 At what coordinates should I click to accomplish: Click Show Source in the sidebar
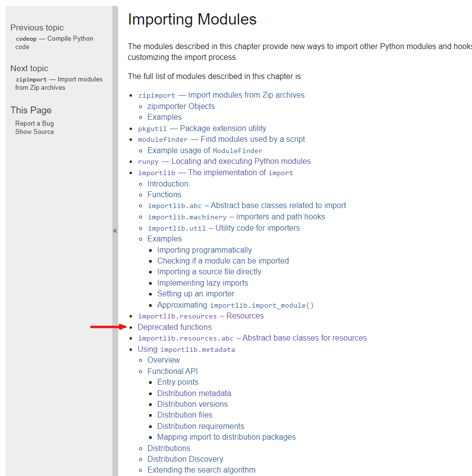(x=34, y=132)
